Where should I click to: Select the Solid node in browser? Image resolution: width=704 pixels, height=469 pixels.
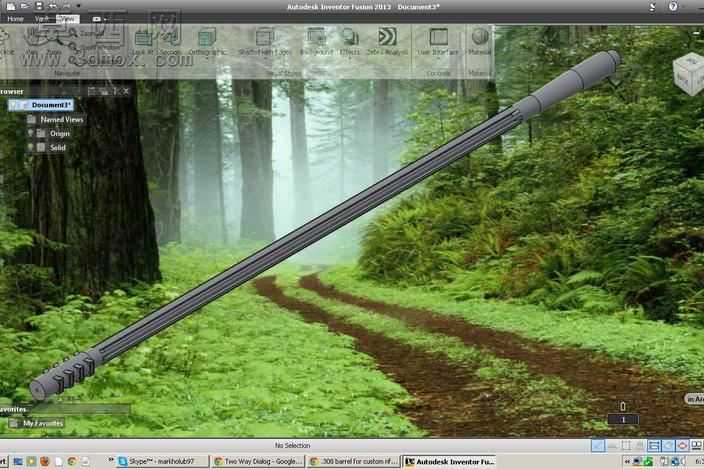click(57, 148)
